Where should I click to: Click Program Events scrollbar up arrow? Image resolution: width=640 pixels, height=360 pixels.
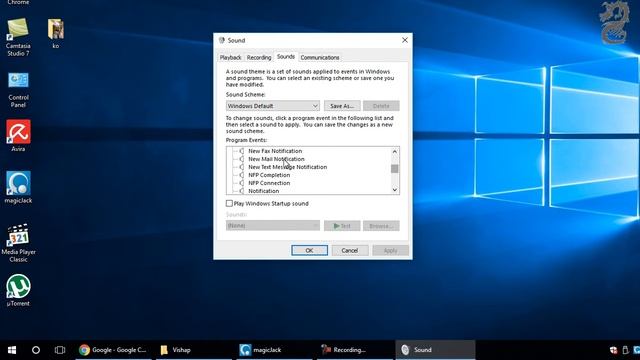[394, 151]
